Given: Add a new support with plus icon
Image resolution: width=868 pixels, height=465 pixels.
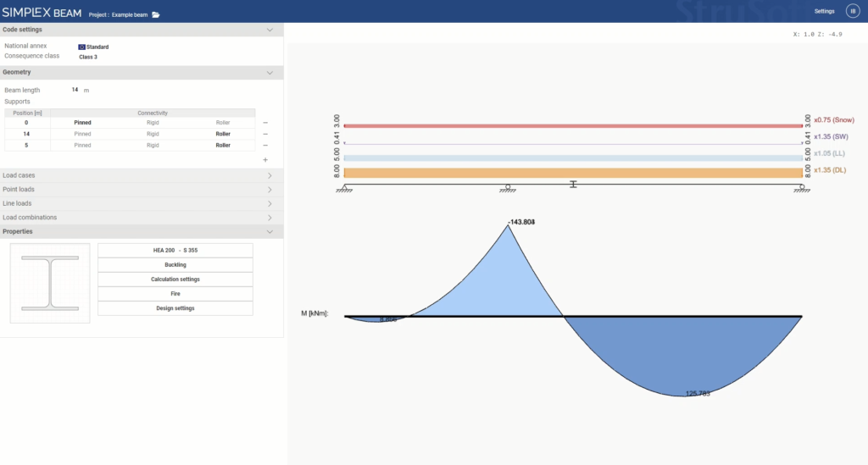Looking at the screenshot, I should pos(265,160).
